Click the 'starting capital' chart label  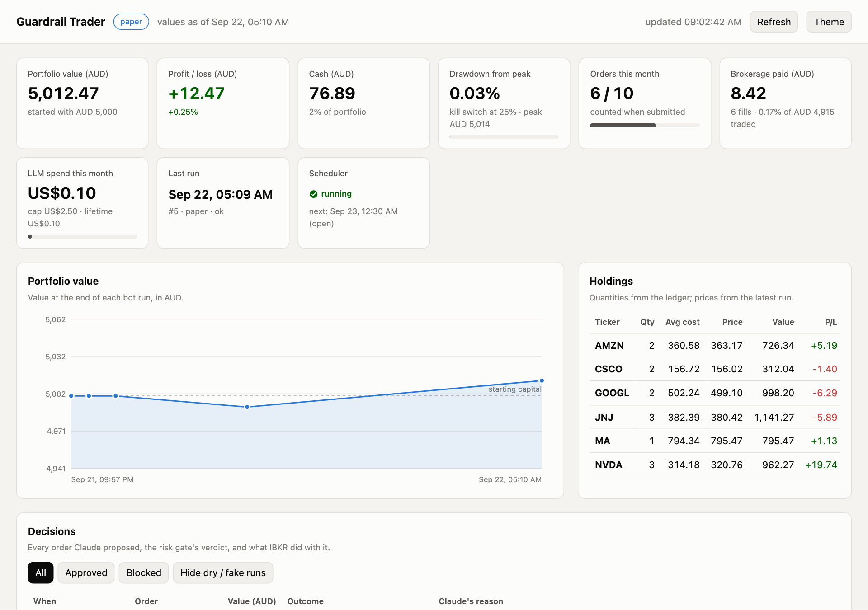[x=515, y=389]
